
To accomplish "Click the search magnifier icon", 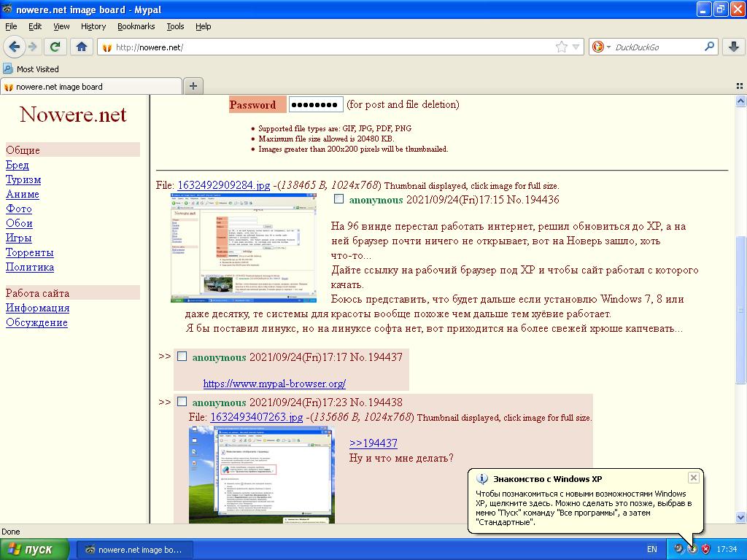I will tap(709, 47).
